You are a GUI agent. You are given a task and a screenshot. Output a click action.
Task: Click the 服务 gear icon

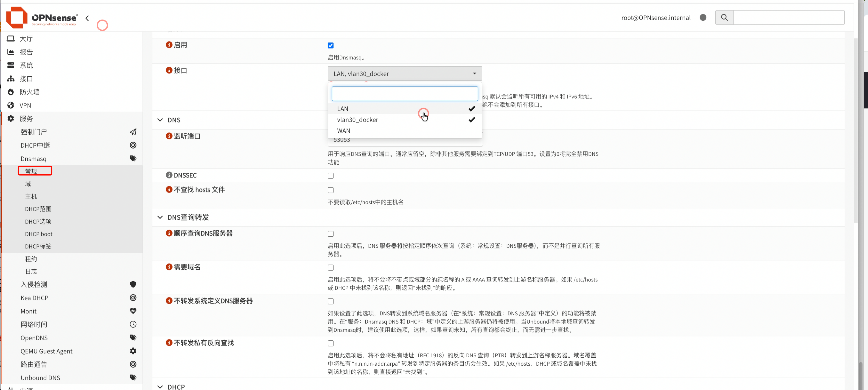[11, 119]
